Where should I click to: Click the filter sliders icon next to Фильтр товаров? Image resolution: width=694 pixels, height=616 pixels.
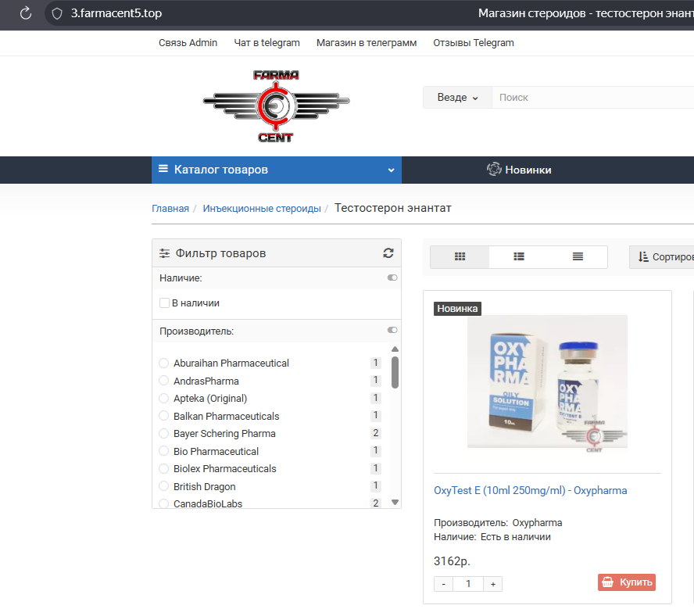tap(164, 253)
